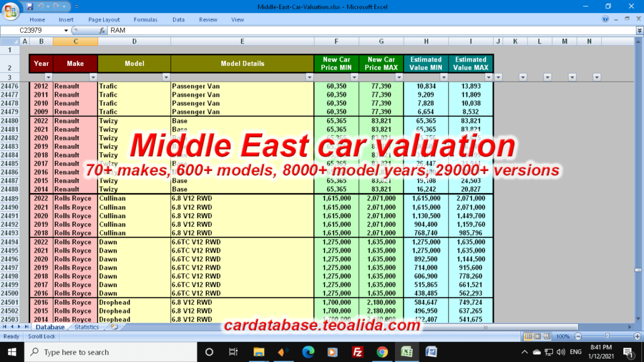
Task: Open the Page Layout ribbon tab
Action: pyautogui.click(x=104, y=19)
